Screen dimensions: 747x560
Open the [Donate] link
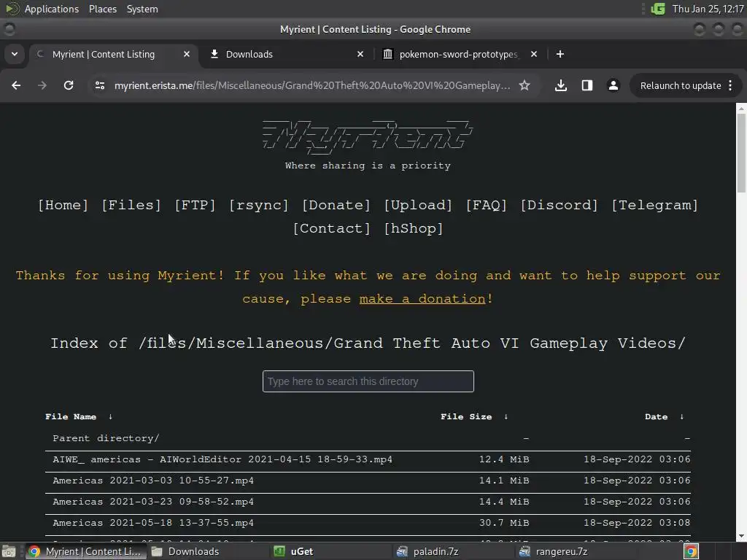click(336, 205)
